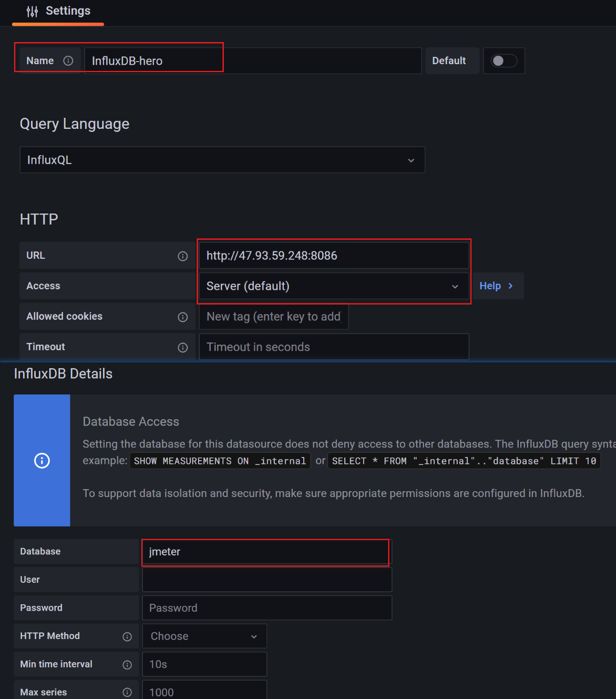Click the Database Access title text
This screenshot has height=699, width=616.
[x=131, y=422]
